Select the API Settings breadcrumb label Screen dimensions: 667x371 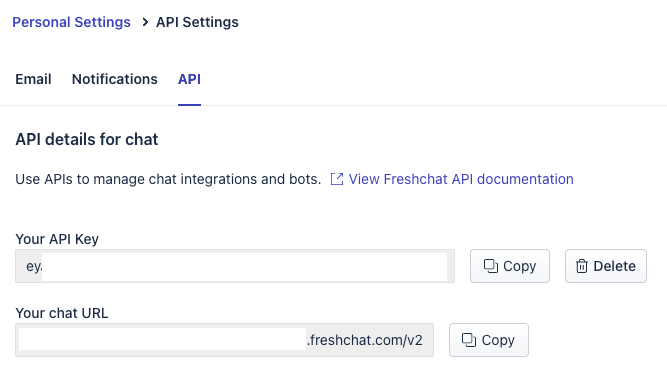pos(197,22)
